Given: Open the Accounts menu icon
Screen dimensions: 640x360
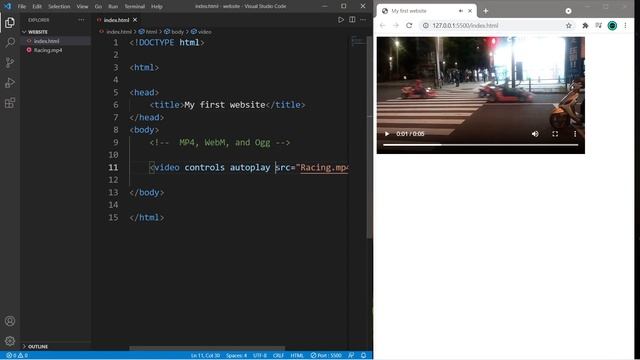Looking at the screenshot, I should (x=10, y=321).
